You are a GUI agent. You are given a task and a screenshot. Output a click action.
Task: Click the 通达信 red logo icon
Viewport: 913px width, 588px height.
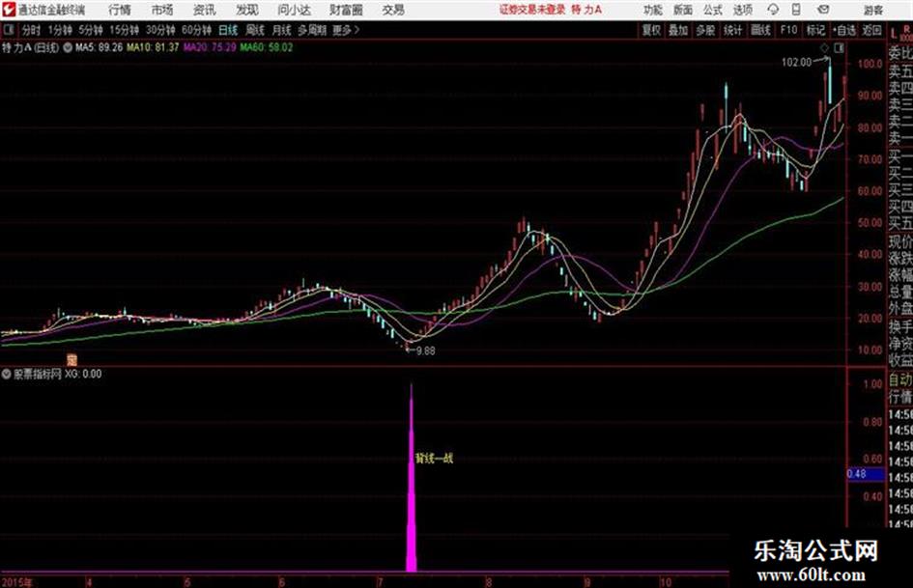9,10
